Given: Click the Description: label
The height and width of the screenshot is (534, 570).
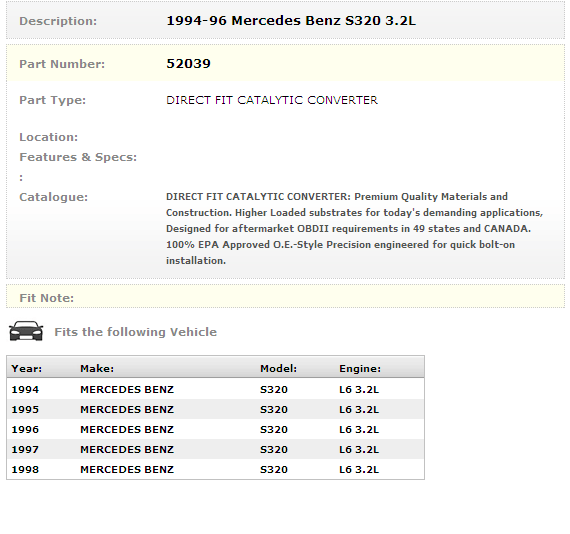Looking at the screenshot, I should [x=58, y=21].
